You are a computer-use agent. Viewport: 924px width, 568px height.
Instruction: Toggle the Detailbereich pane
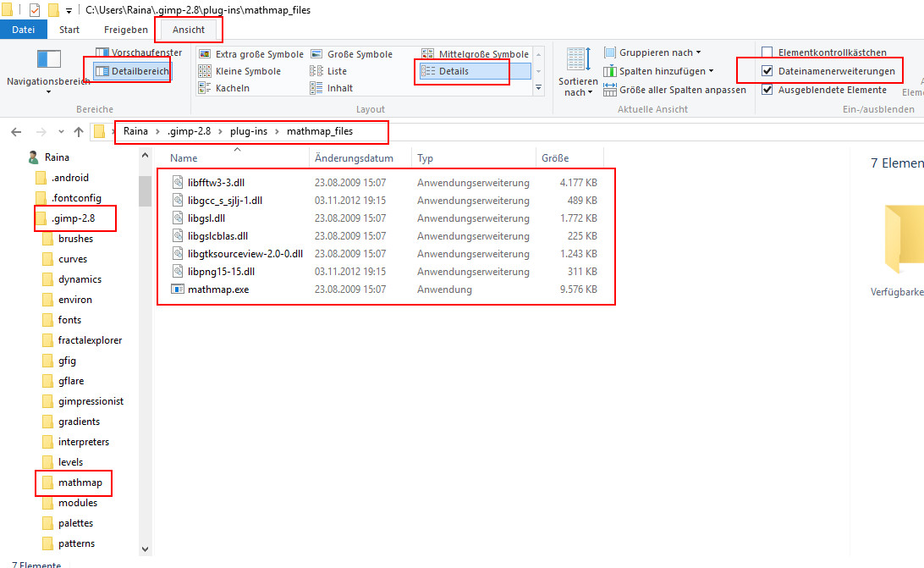click(x=132, y=71)
